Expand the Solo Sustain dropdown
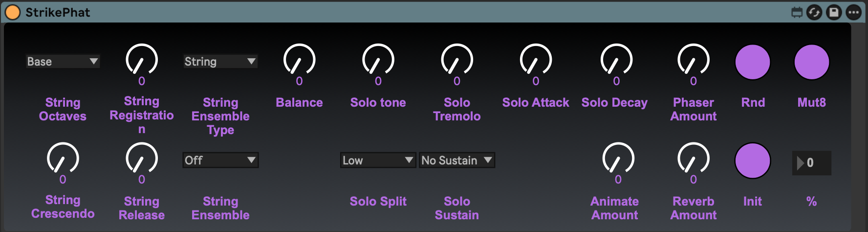The width and height of the screenshot is (868, 232). pyautogui.click(x=456, y=161)
